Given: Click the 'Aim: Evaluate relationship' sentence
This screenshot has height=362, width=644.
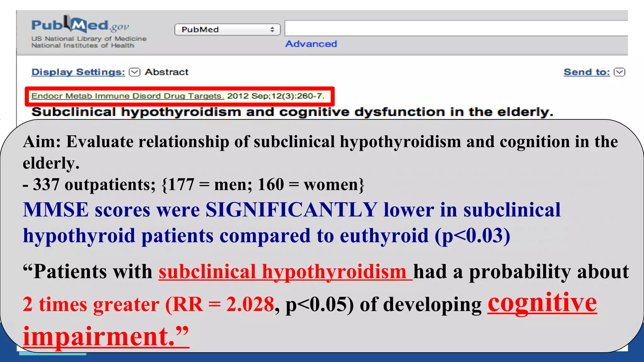Looking at the screenshot, I should coord(320,152).
